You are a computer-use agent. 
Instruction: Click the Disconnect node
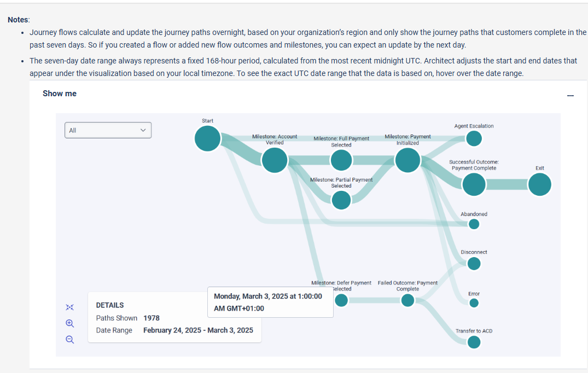[x=474, y=264]
